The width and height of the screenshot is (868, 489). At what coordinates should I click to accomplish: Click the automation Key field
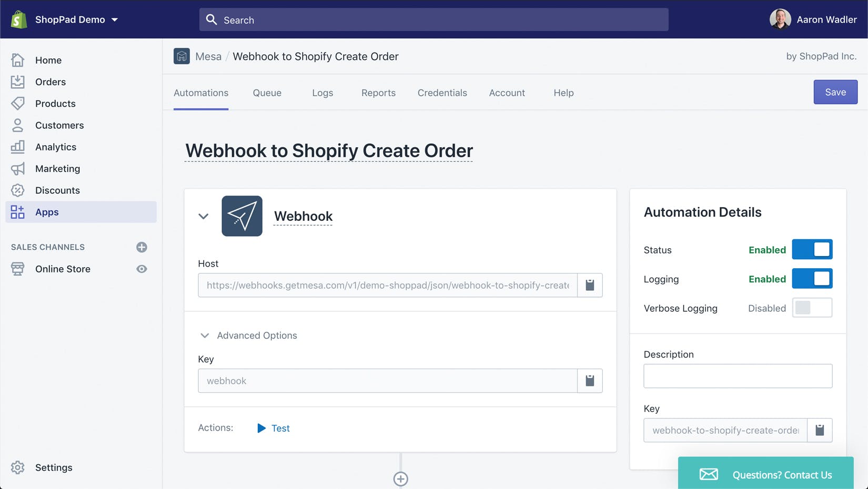click(x=725, y=430)
